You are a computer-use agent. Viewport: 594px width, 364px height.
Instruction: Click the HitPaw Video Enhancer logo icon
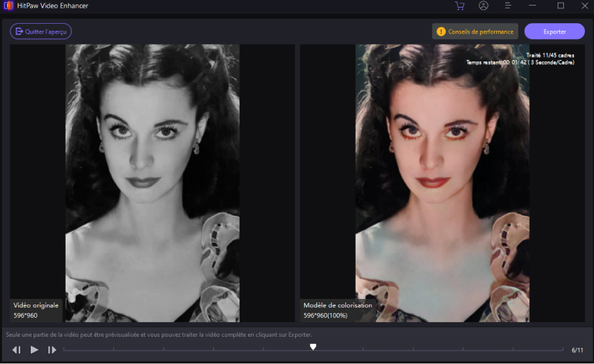click(8, 6)
